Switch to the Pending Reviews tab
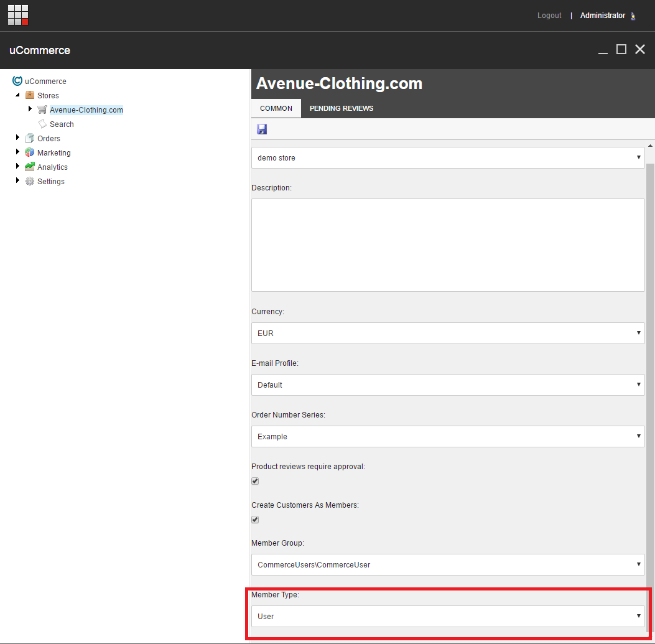The height and width of the screenshot is (644, 655). [x=341, y=108]
